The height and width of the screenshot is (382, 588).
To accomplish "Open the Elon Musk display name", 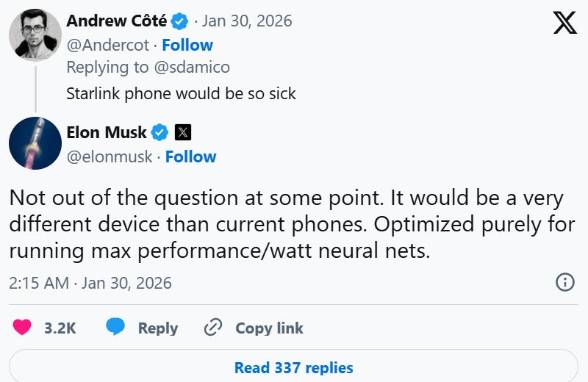I will tap(107, 133).
